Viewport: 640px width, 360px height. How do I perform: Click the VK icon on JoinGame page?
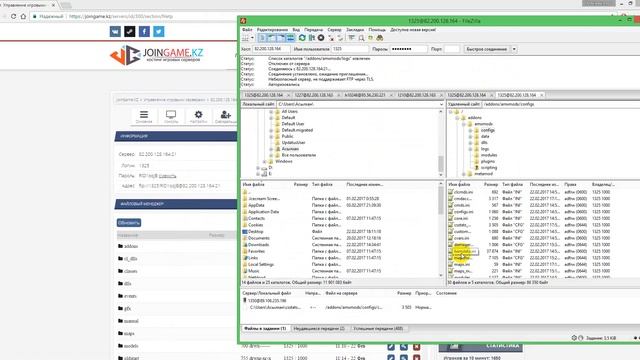[x=115, y=31]
